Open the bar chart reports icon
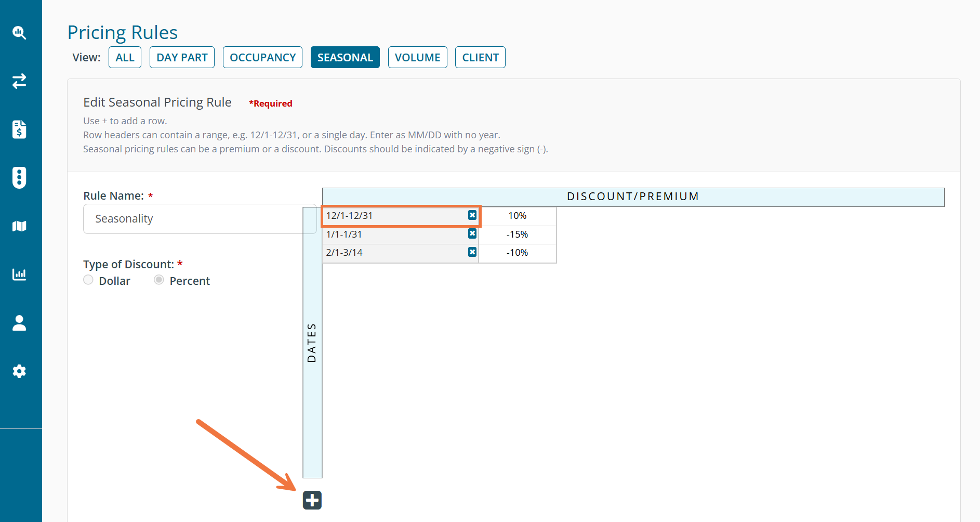 pyautogui.click(x=19, y=275)
